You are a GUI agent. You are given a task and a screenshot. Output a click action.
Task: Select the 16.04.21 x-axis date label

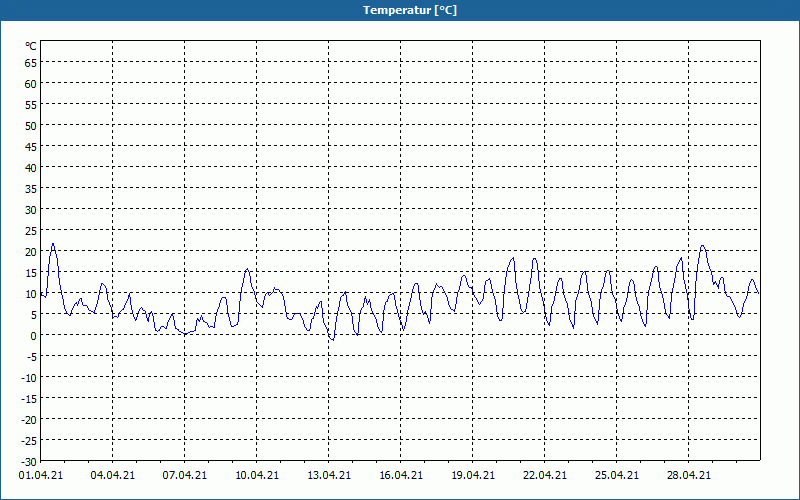pyautogui.click(x=400, y=476)
